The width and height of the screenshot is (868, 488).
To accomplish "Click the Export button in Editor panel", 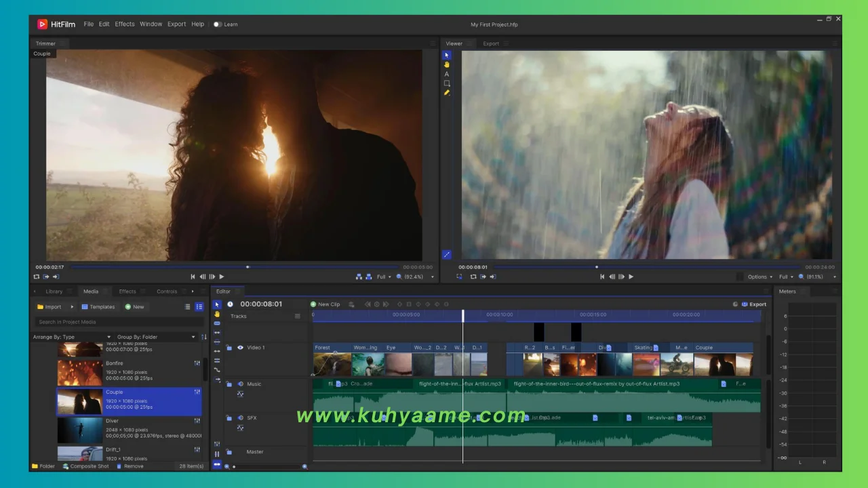I will (x=754, y=304).
